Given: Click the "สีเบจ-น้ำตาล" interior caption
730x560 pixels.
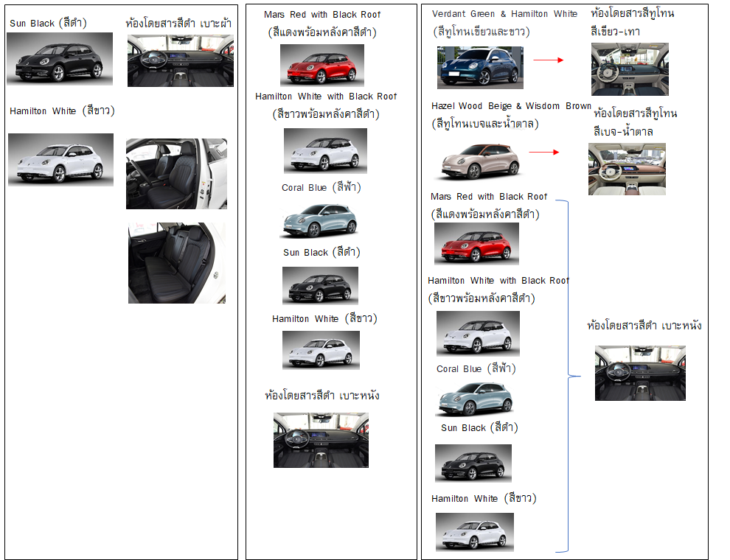Looking at the screenshot, I should (x=624, y=131).
